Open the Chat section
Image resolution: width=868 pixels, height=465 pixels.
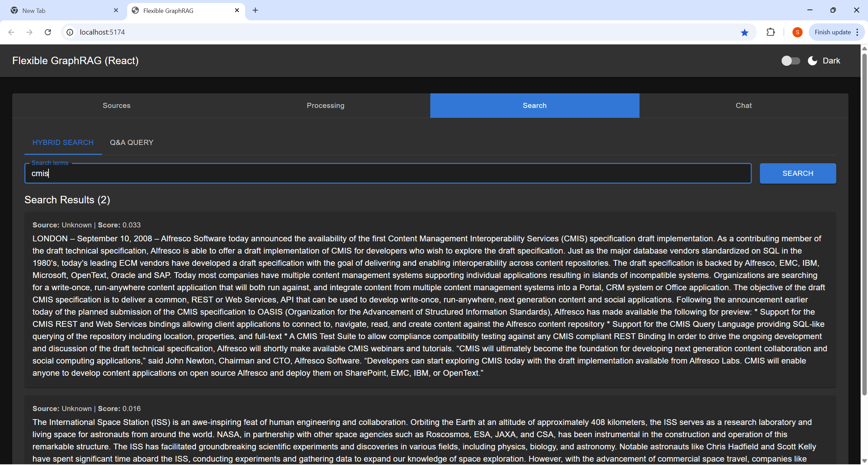tap(743, 105)
